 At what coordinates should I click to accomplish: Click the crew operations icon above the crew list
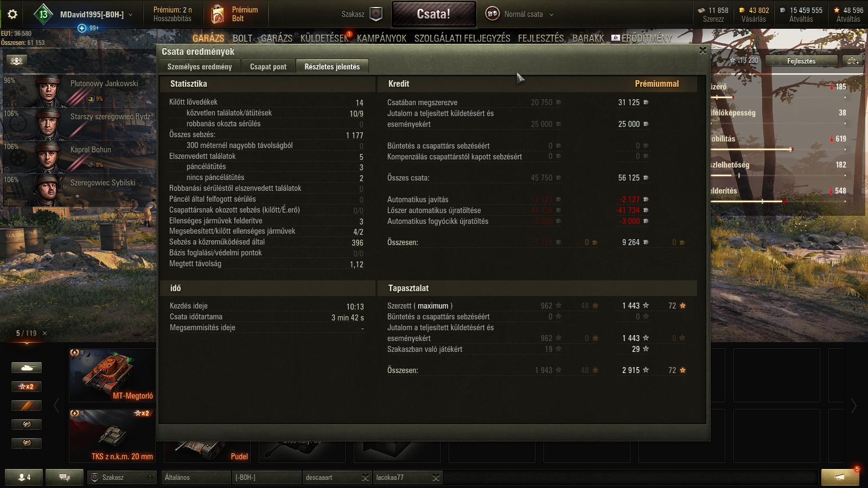click(16, 61)
